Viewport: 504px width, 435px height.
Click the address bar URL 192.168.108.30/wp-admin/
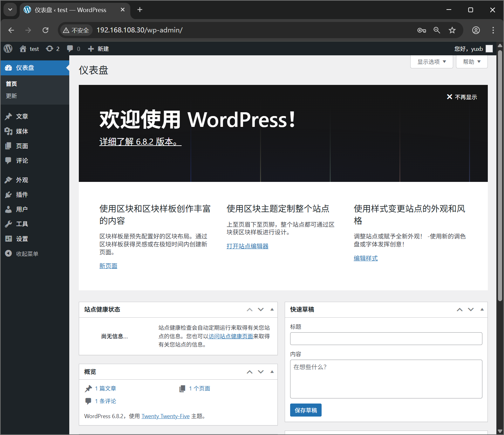(140, 30)
